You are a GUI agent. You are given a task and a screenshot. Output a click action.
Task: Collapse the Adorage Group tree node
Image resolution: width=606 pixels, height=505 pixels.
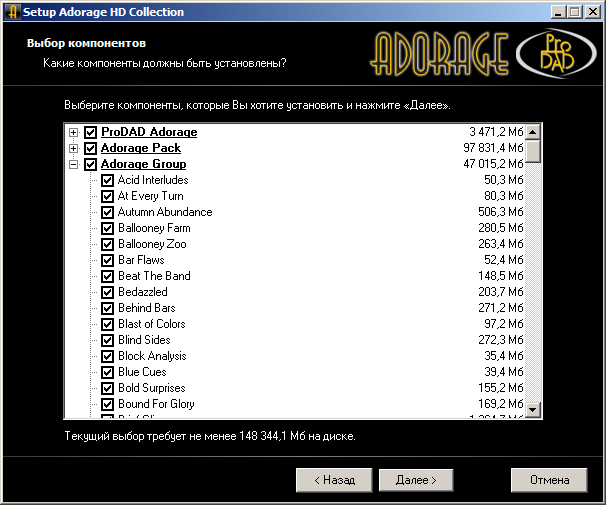(73, 165)
